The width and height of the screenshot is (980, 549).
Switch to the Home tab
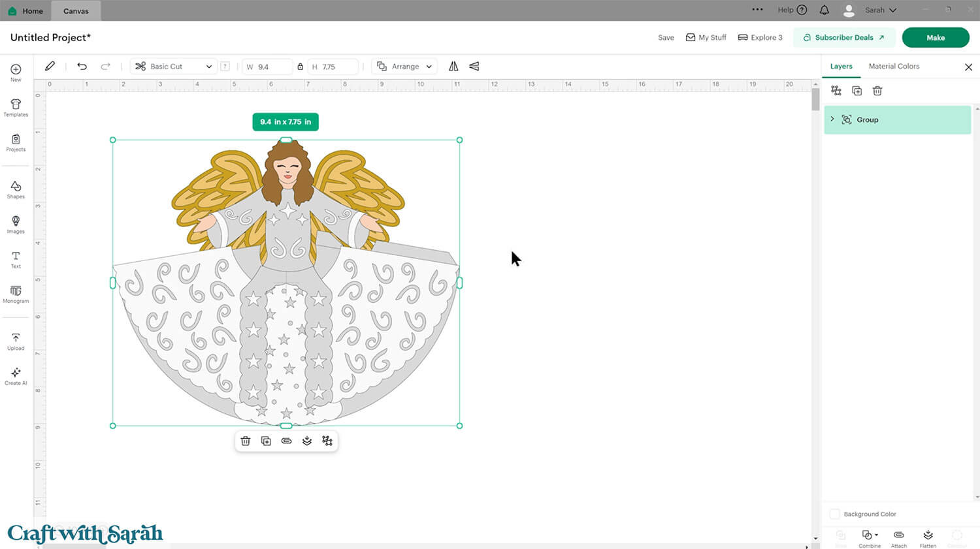coord(26,10)
